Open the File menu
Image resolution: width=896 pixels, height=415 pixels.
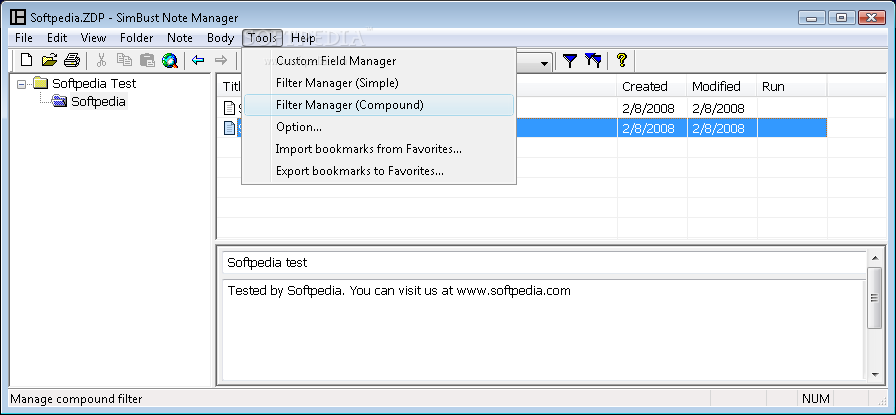pos(24,38)
